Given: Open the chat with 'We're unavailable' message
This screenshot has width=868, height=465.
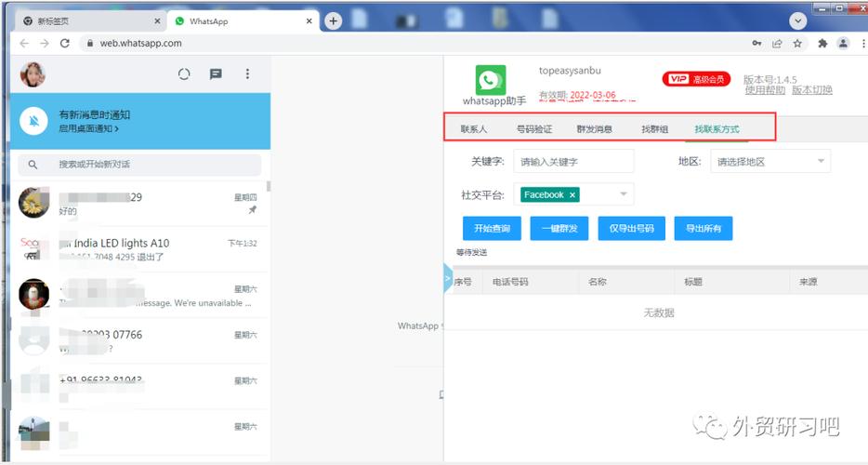Looking at the screenshot, I should pyautogui.click(x=138, y=296).
